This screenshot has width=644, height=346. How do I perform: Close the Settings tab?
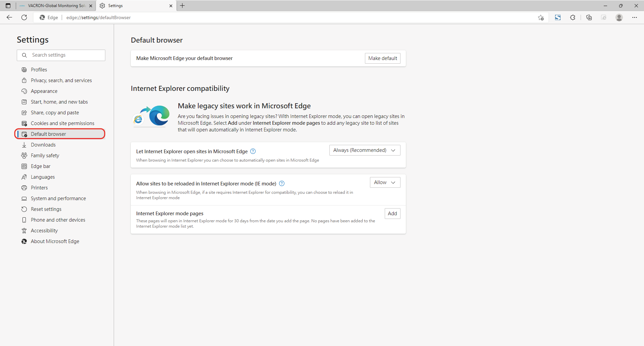[x=171, y=6]
